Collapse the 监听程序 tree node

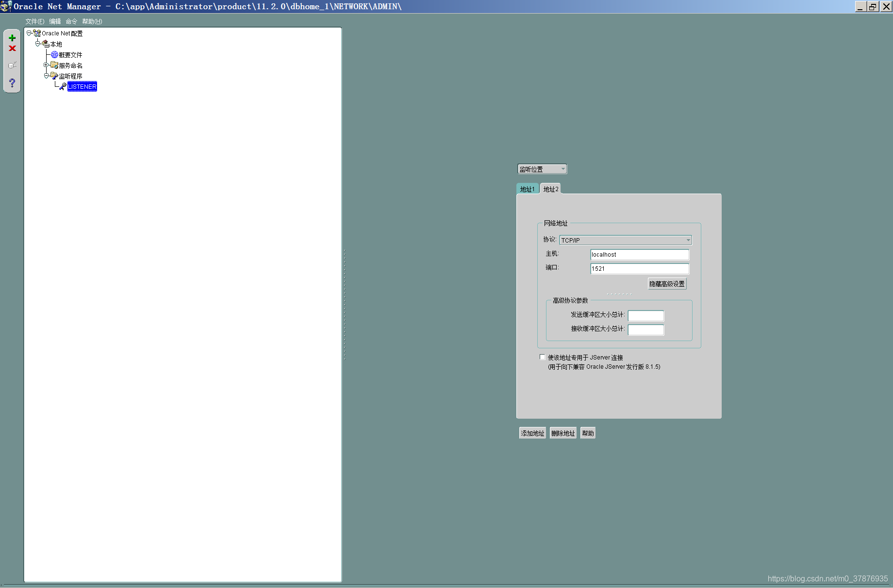(x=46, y=76)
